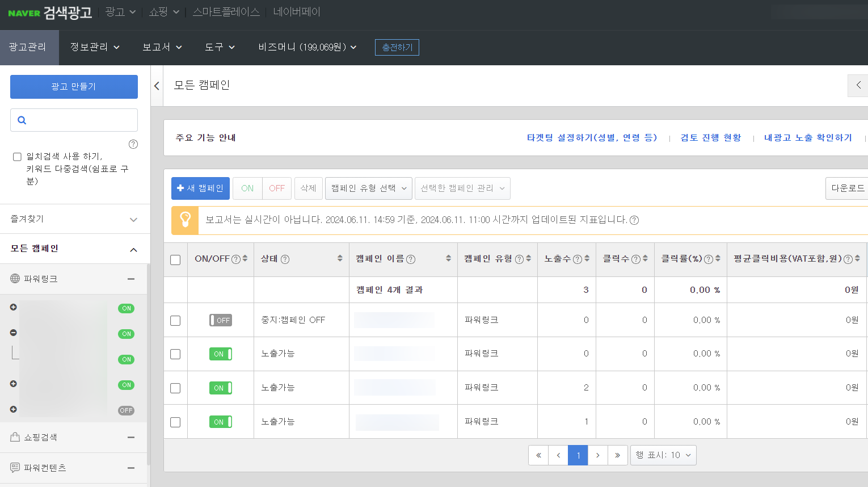Click the magnifier icon in the sidebar search box
Viewport: 868px width, 487px height.
[22, 120]
